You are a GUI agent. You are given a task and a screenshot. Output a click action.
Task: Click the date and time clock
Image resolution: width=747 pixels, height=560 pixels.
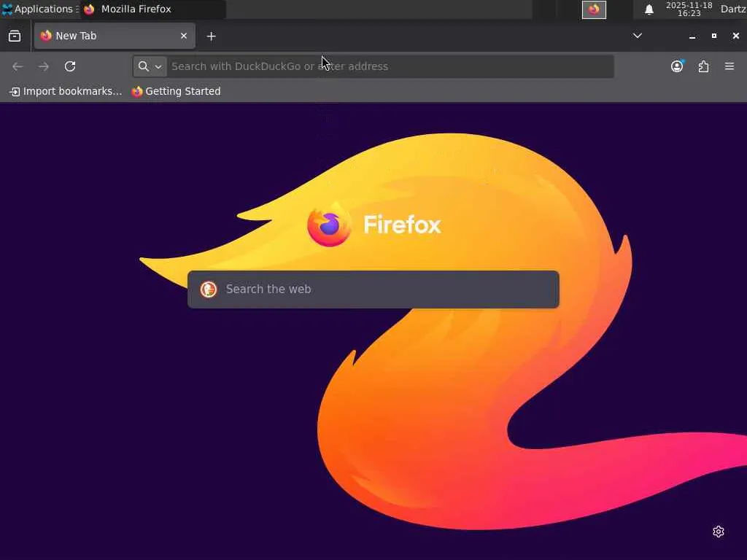689,9
